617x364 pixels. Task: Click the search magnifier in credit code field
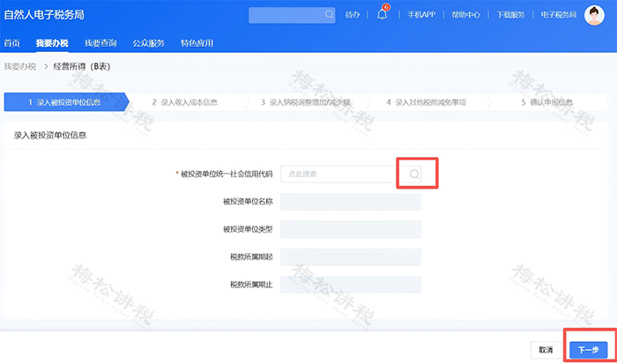414,175
